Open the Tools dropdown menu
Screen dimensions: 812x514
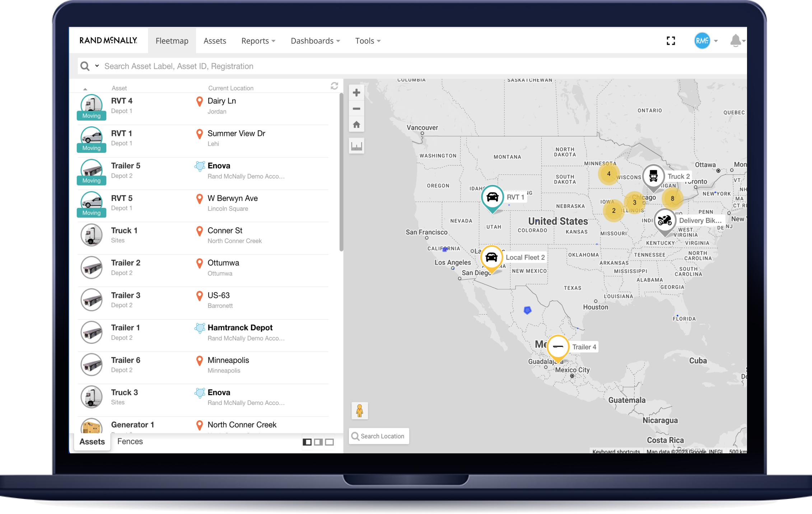tap(368, 41)
